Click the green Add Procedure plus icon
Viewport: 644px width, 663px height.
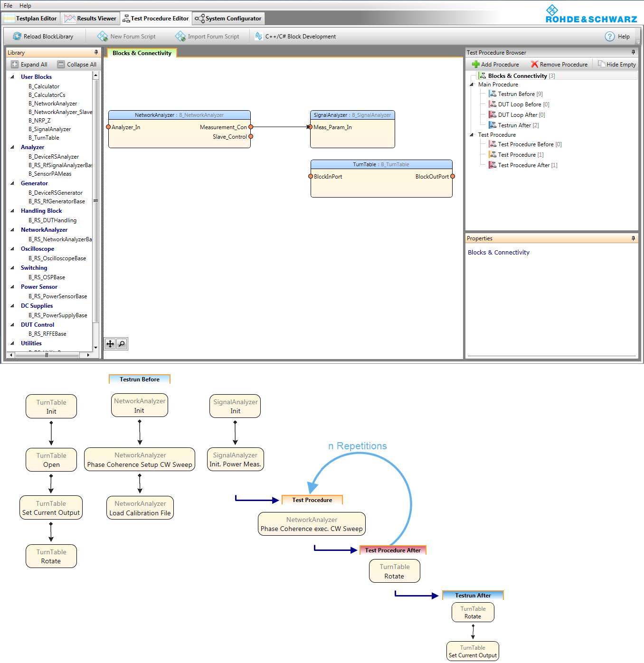pyautogui.click(x=475, y=64)
